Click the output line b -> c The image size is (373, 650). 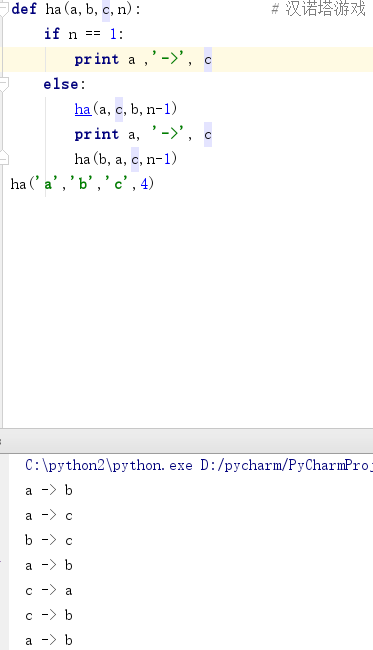[49, 540]
